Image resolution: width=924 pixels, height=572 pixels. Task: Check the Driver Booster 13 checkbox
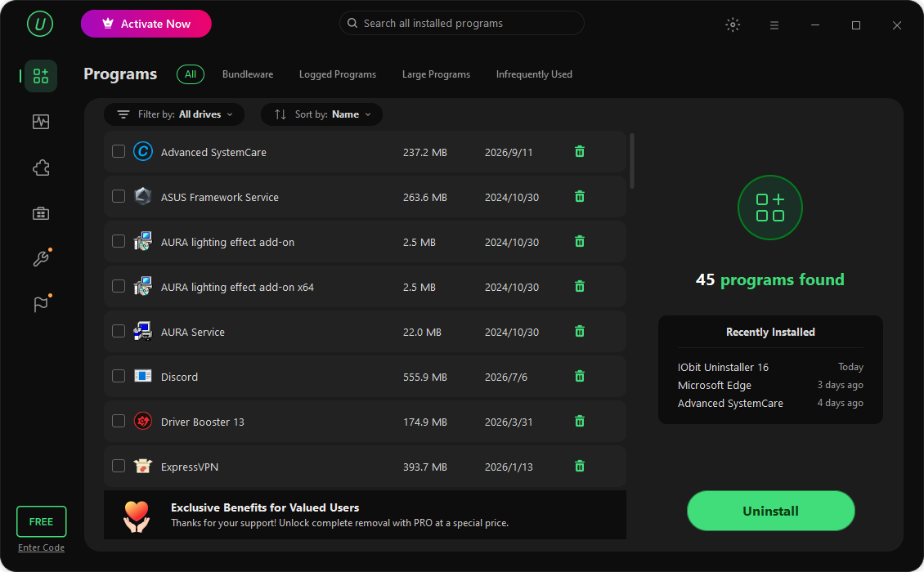(x=119, y=421)
